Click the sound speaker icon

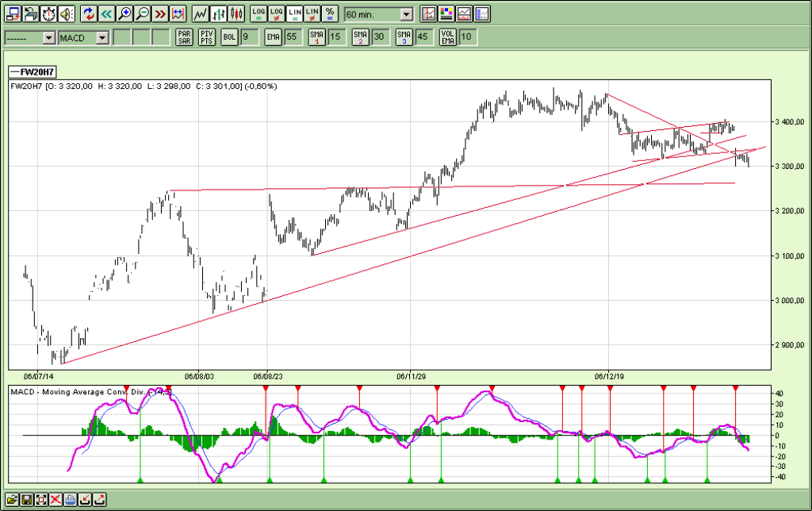(65, 13)
